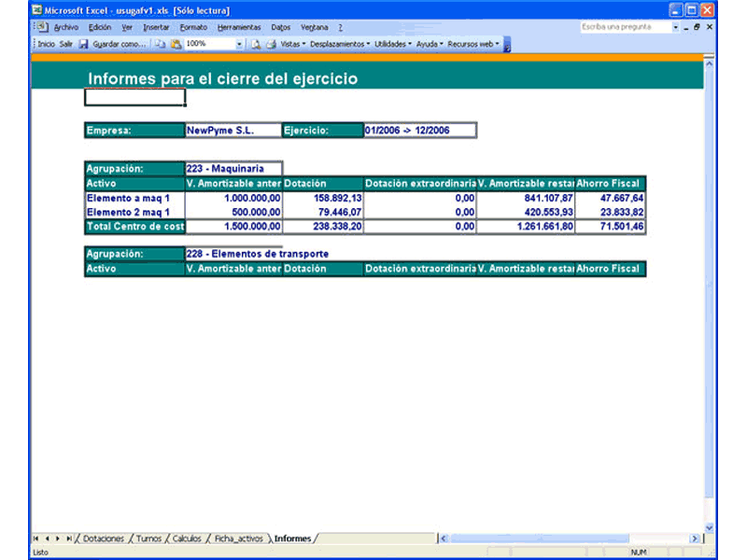Image resolution: width=747 pixels, height=560 pixels.
Task: Select the '223 - Maquinaria' cell
Action: point(233,169)
